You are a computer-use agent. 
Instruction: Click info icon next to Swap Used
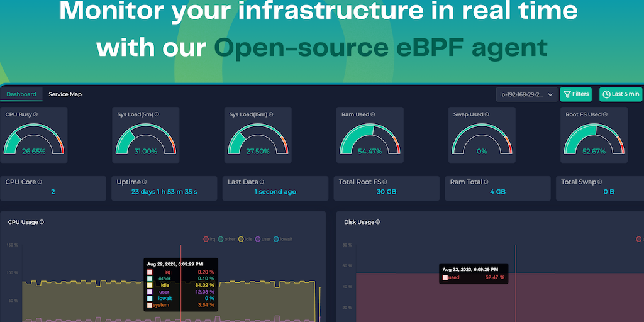[487, 114]
